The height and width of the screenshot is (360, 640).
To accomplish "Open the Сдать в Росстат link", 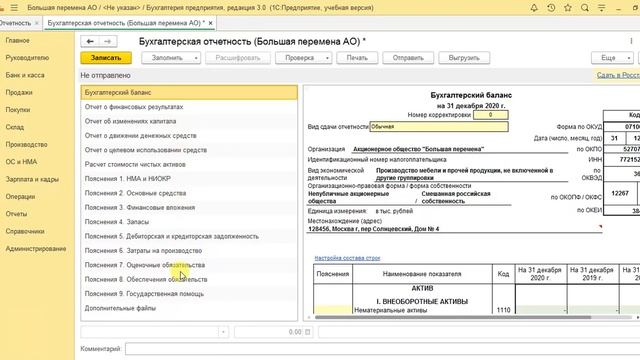I will 618,75.
